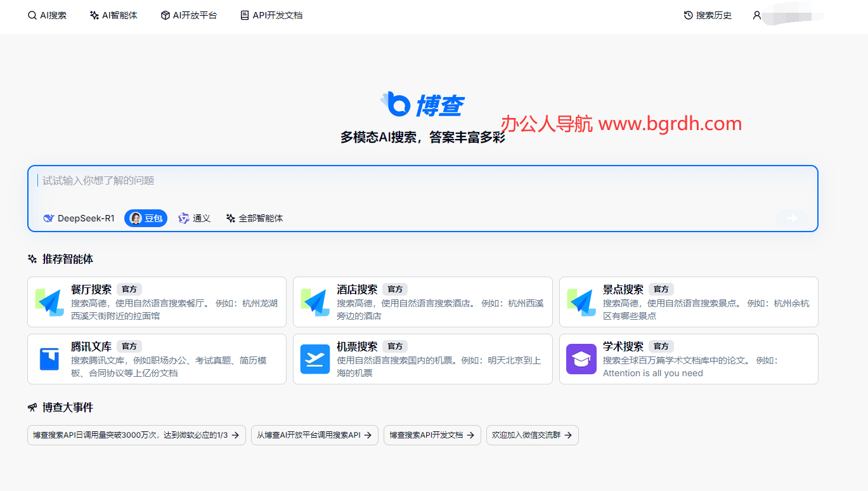Switch to the 豆包 model

[145, 218]
